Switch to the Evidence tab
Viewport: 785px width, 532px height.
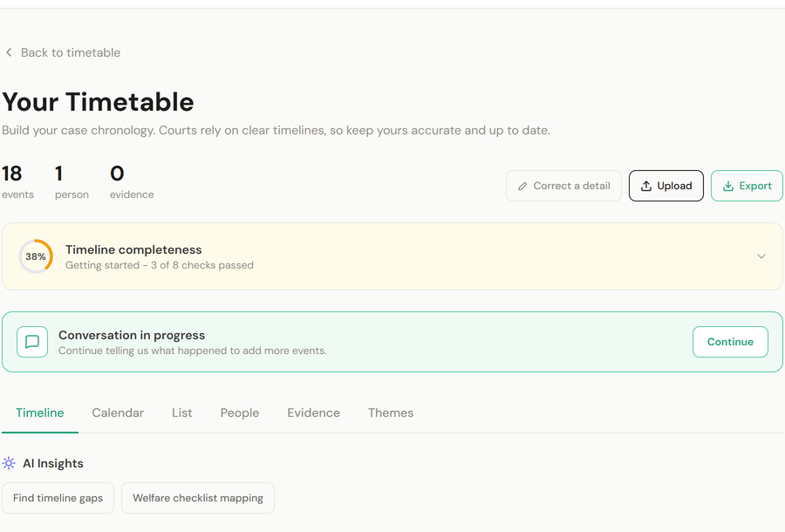click(313, 413)
